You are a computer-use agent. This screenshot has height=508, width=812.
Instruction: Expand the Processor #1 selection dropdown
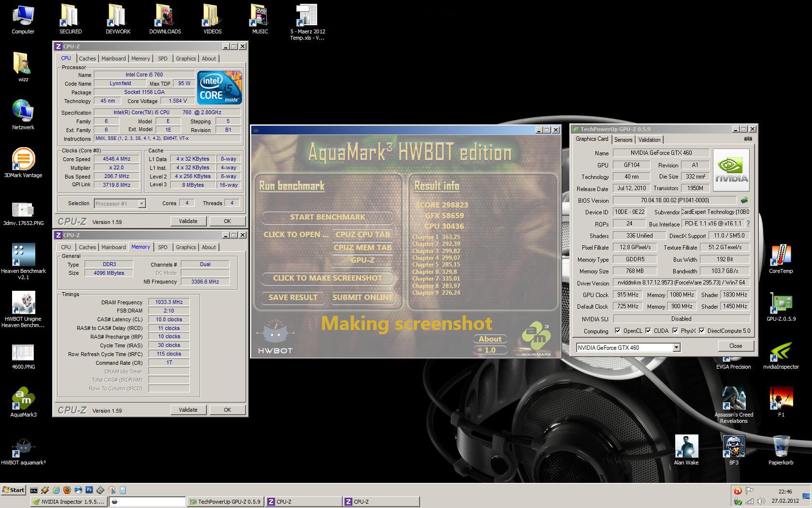pos(142,204)
